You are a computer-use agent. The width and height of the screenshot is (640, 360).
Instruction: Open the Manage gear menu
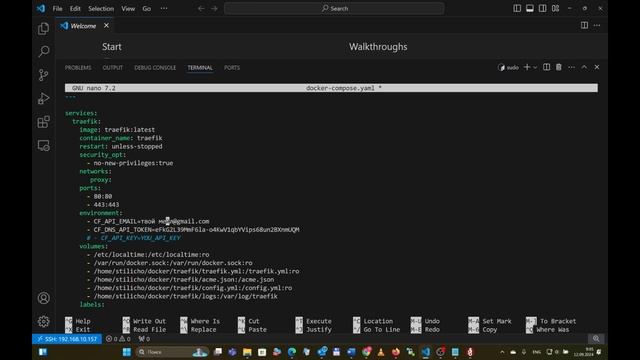(44, 322)
